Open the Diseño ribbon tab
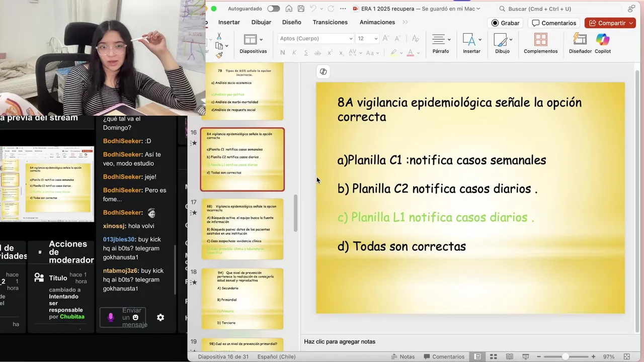Viewport: 644px width, 362px height. coord(292,22)
